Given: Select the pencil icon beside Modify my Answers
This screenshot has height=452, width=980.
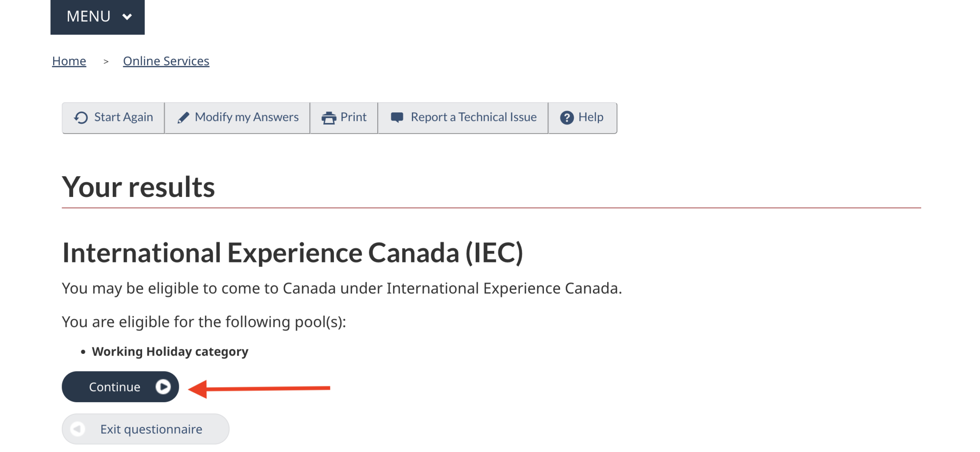Looking at the screenshot, I should pyautogui.click(x=183, y=117).
